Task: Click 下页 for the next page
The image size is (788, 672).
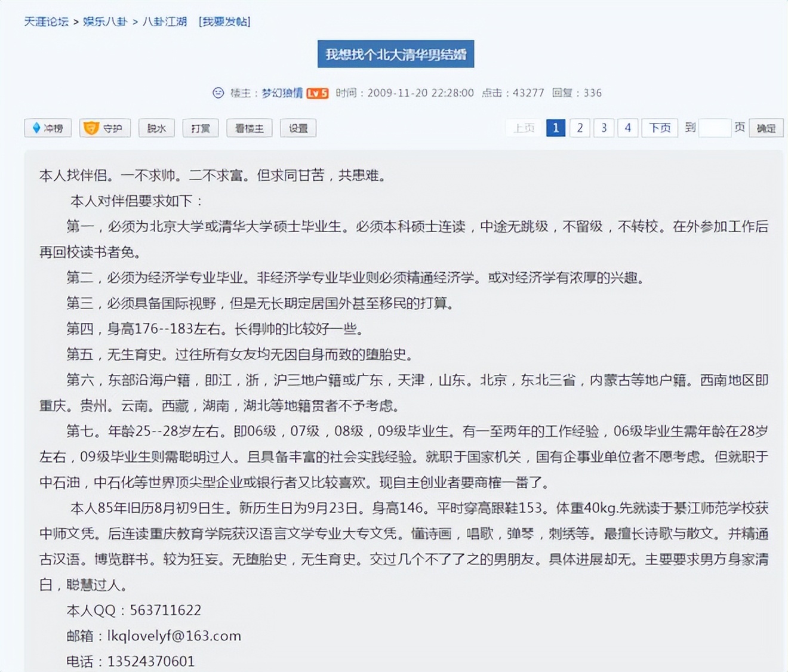Action: tap(660, 128)
